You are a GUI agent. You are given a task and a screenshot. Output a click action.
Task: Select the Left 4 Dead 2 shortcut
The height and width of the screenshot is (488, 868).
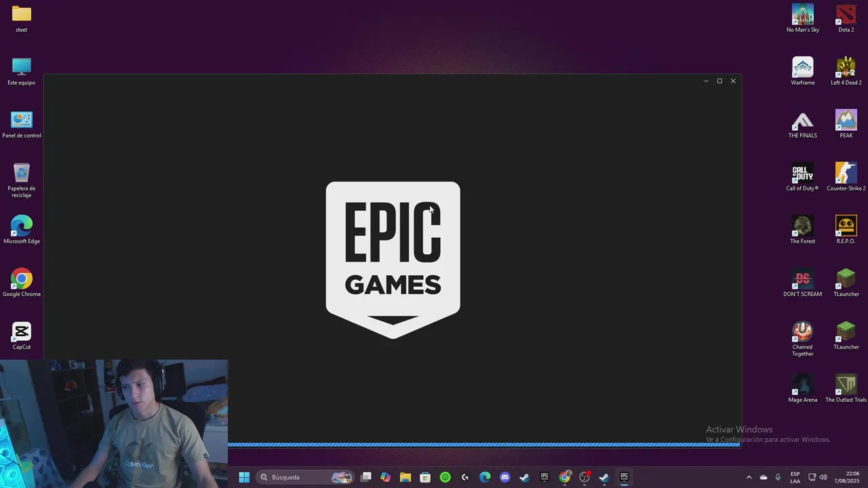click(846, 71)
